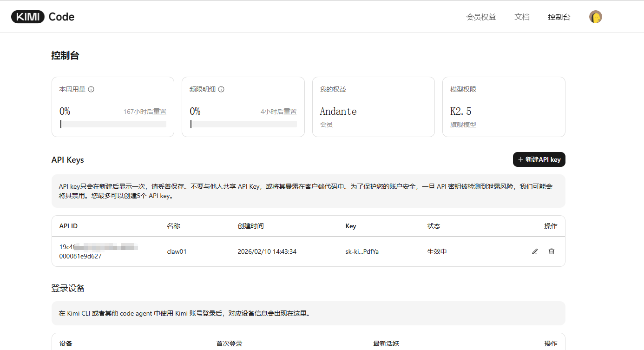
Task: Click the API ID column header
Action: tap(68, 226)
